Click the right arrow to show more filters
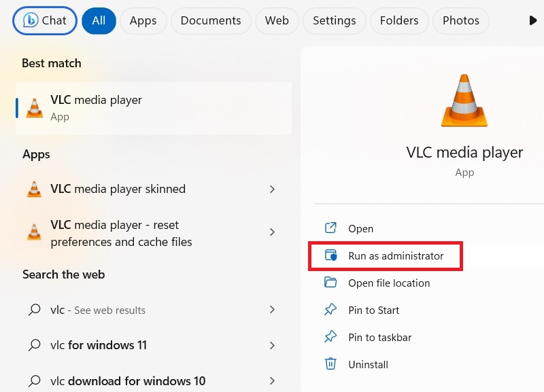This screenshot has width=544, height=392. pos(533,20)
